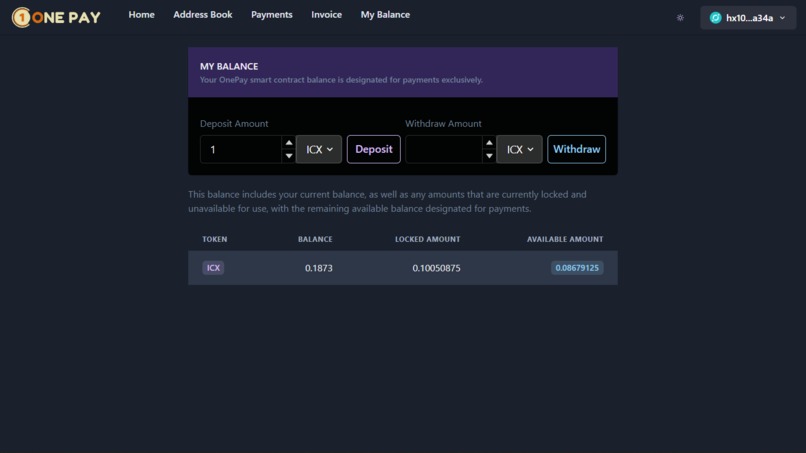
Task: Click the LOCKED AMOUNT column header
Action: tap(427, 239)
